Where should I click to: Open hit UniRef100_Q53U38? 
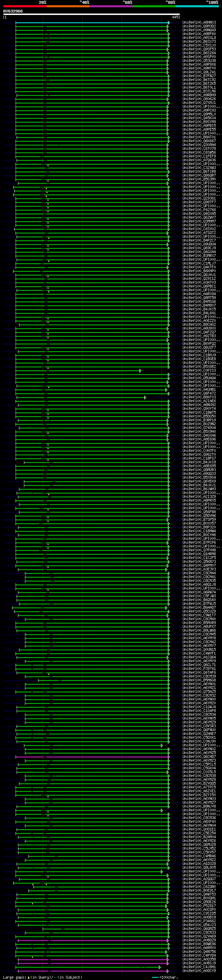coord(199,60)
